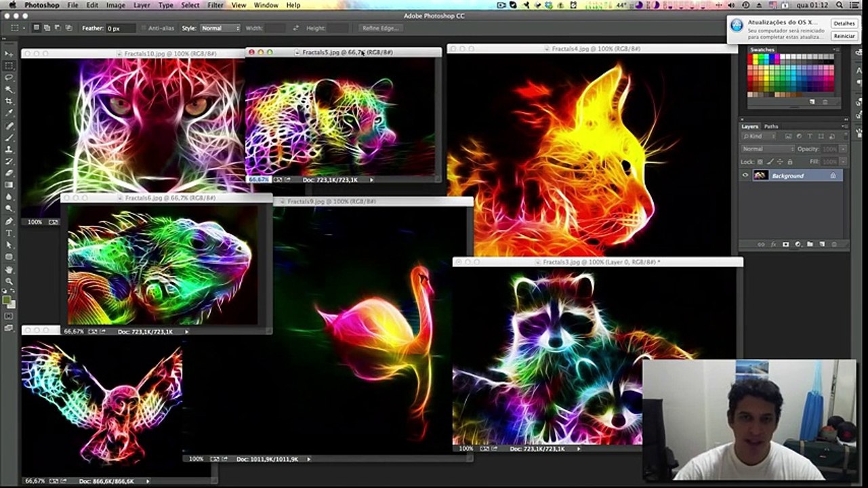Viewport: 868px width, 488px height.
Task: Select the Eraser tool
Action: [9, 173]
